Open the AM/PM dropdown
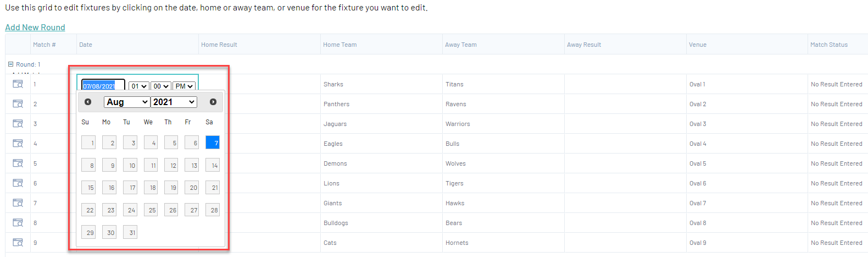Screen dimensions: 868x257 coord(183,86)
